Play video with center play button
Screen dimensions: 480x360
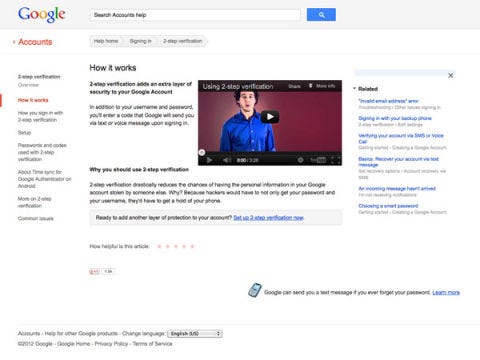[270, 117]
